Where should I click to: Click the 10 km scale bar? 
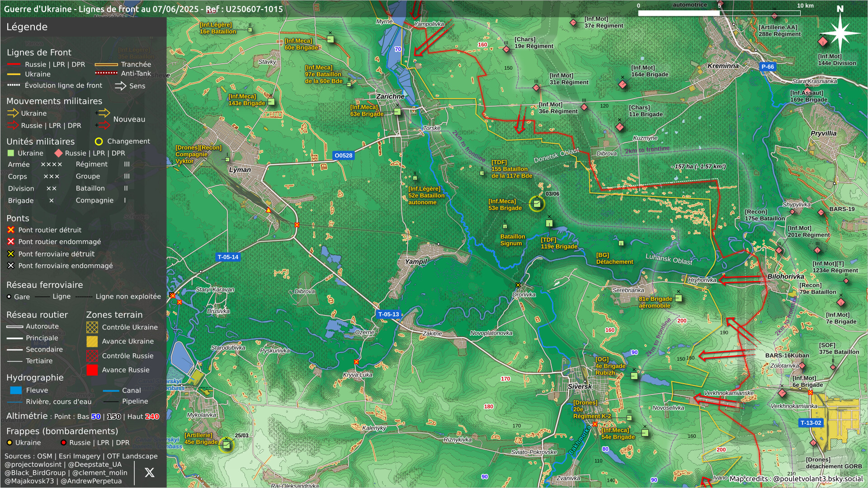[719, 13]
